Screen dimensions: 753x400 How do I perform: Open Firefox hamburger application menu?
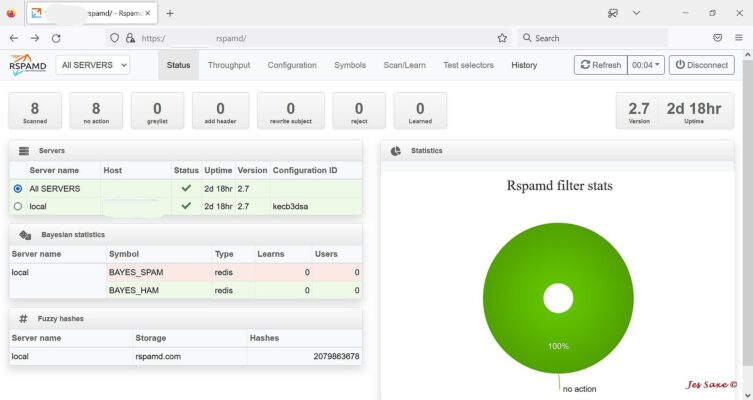pos(739,38)
